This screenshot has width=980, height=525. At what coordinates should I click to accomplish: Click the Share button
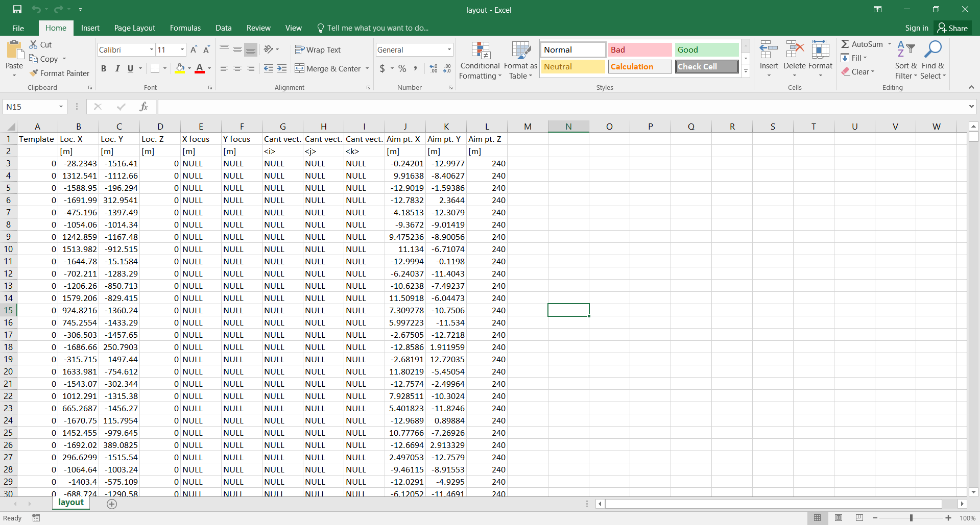[x=953, y=28]
